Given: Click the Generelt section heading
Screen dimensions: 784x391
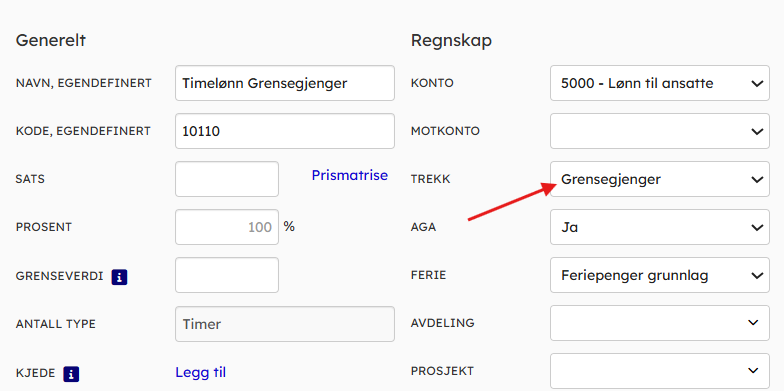Looking at the screenshot, I should point(50,40).
